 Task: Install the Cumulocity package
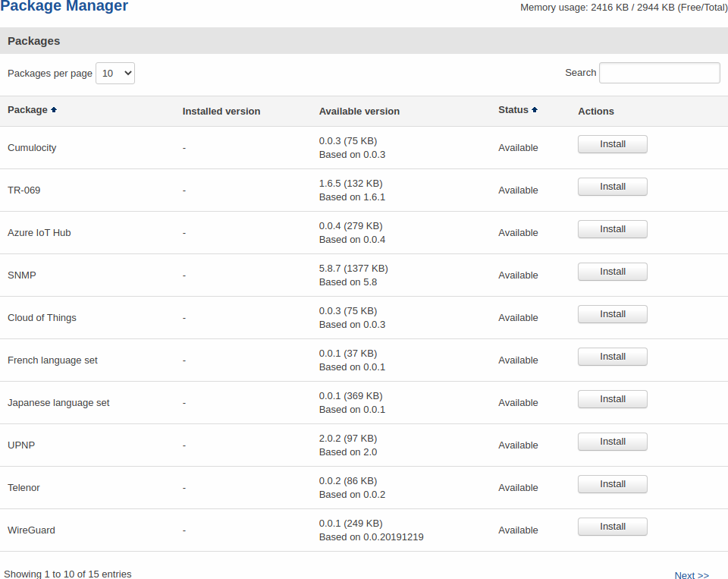coord(612,144)
